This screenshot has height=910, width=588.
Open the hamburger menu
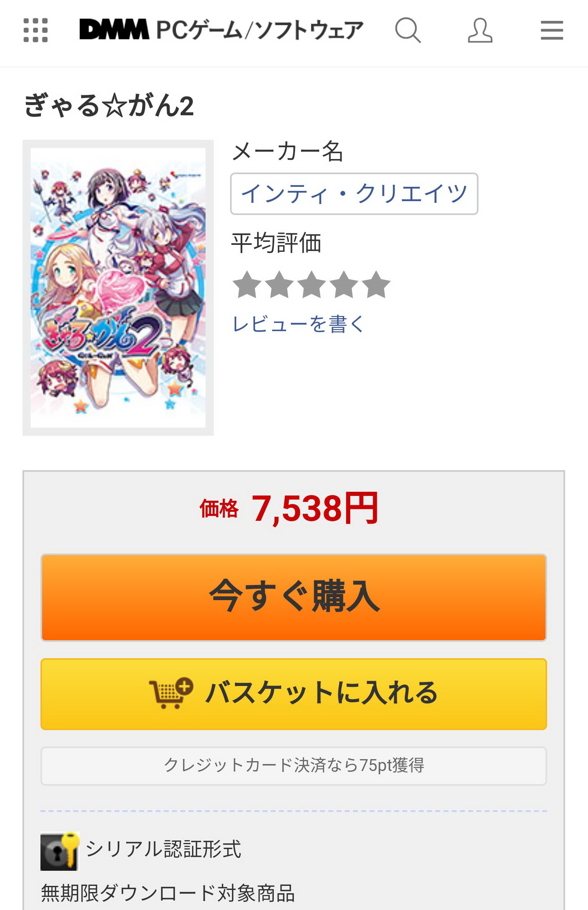(552, 30)
